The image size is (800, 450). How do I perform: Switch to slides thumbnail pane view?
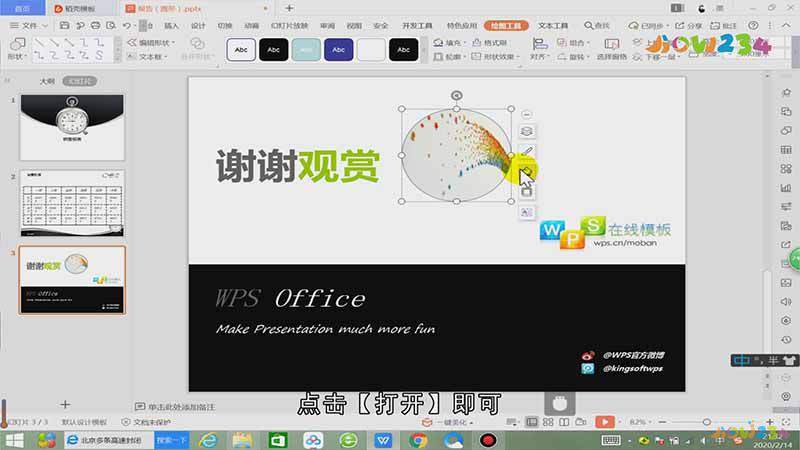tap(80, 81)
